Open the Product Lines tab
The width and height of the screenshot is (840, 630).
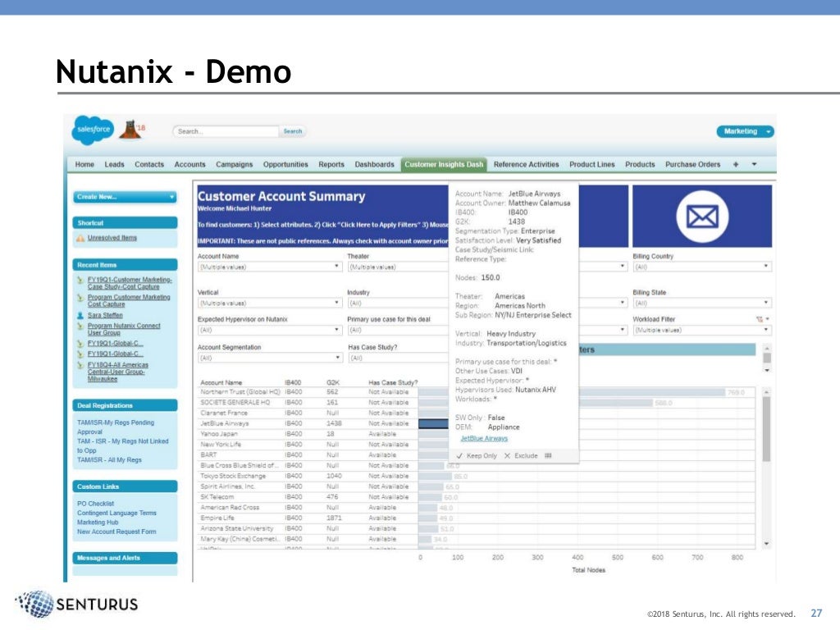click(592, 164)
